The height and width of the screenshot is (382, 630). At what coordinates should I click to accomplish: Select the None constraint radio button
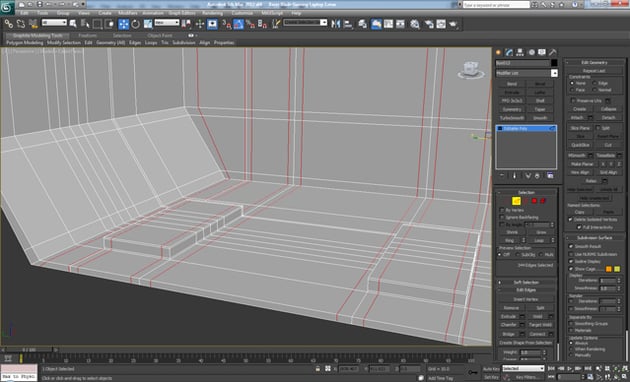coord(573,83)
